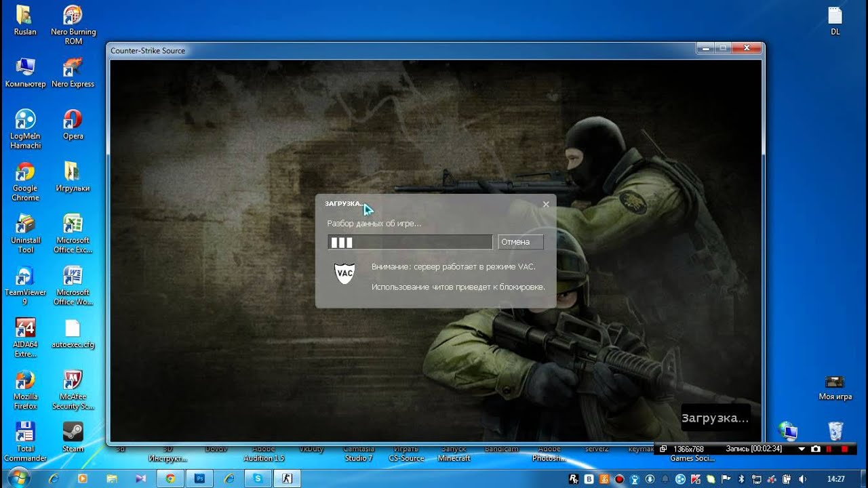This screenshot has height=488, width=868.
Task: Select the Recycle Bin icon
Action: [x=836, y=431]
